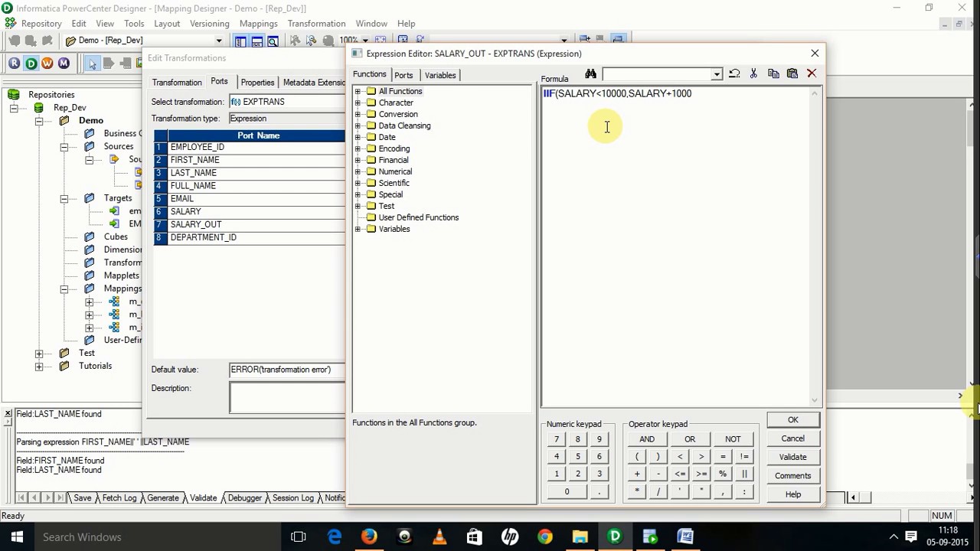Open the Mappings menu
This screenshot has width=980, height=551.
(258, 24)
